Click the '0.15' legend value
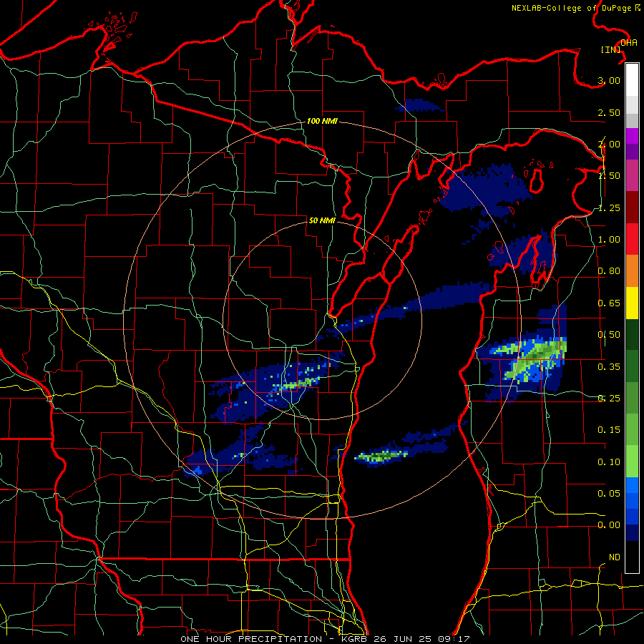The image size is (644, 644). point(609,430)
